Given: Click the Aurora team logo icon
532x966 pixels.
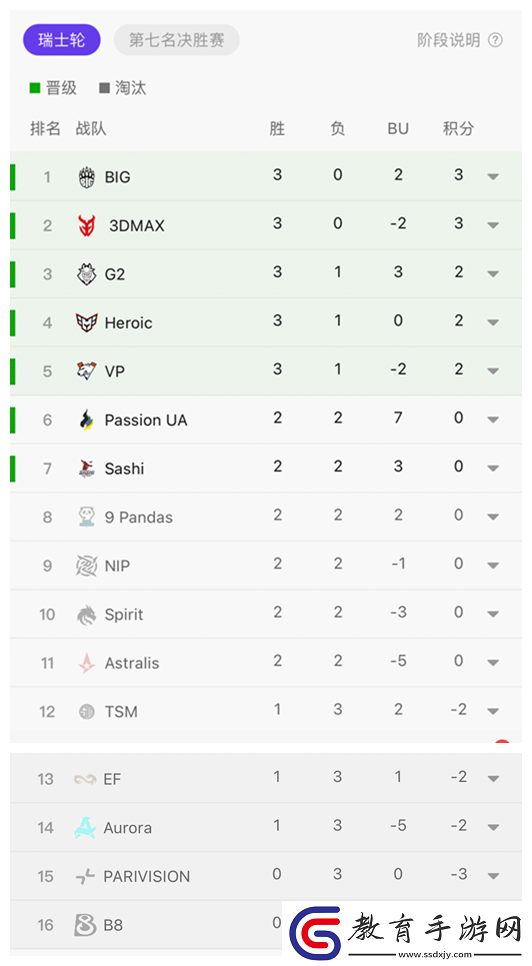Looking at the screenshot, I should (85, 827).
